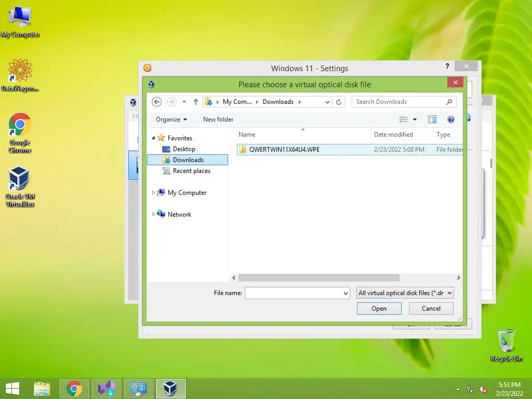Viewport: 532px width, 399px height.
Task: Select My Computer in navigation pane
Action: coord(187,193)
